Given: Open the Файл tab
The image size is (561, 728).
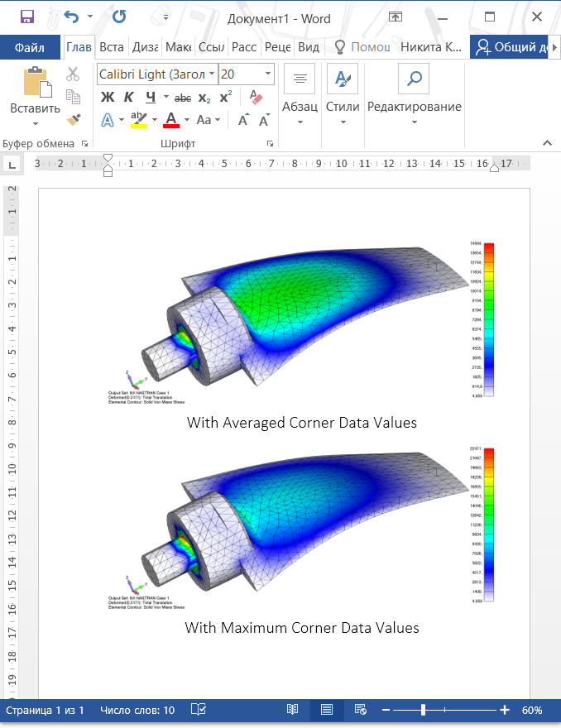Looking at the screenshot, I should [x=30, y=47].
